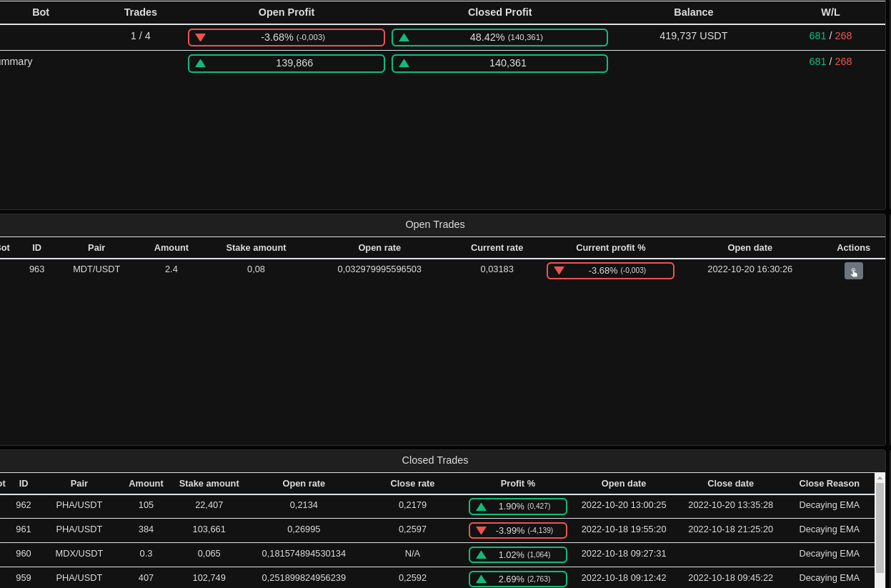The image size is (891, 588).
Task: Click PHA/USDT pair in trade 959 row
Action: pyautogui.click(x=79, y=578)
